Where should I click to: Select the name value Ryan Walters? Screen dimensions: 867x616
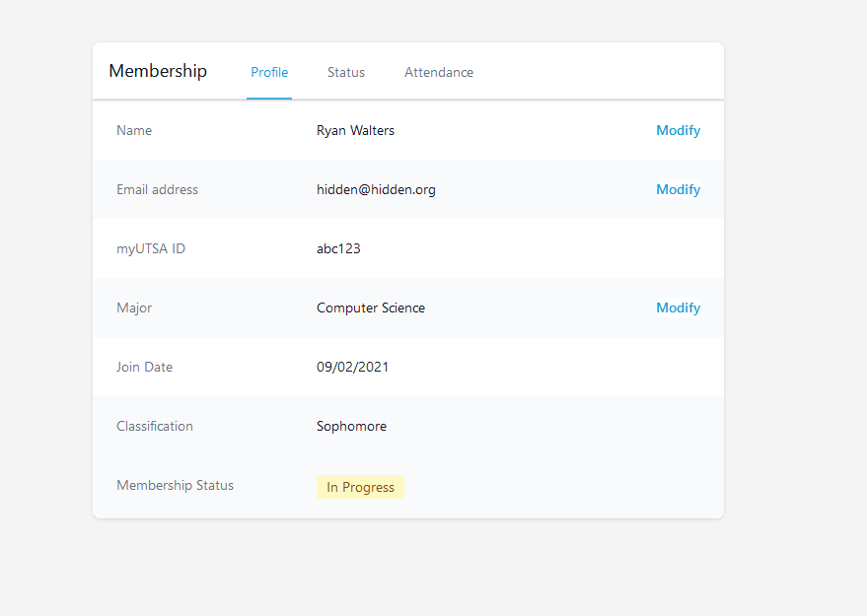[x=355, y=130]
